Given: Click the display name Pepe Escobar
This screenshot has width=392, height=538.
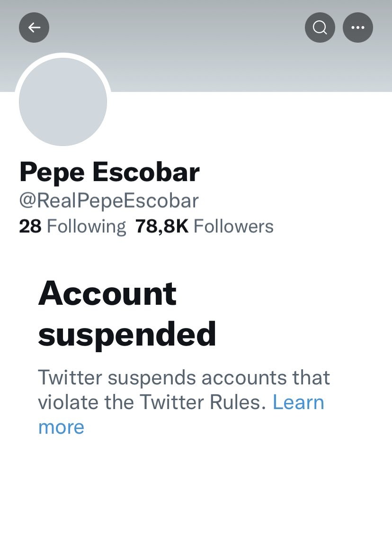Looking at the screenshot, I should pyautogui.click(x=109, y=172).
